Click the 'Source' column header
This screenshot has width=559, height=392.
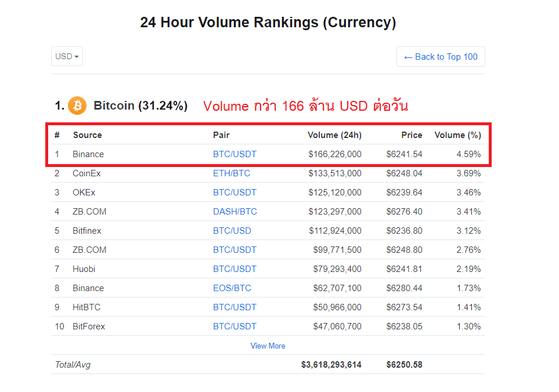tap(87, 135)
